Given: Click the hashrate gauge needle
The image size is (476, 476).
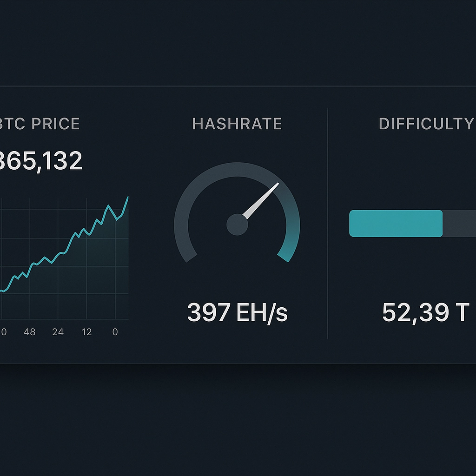Looking at the screenshot, I should pos(260,201).
